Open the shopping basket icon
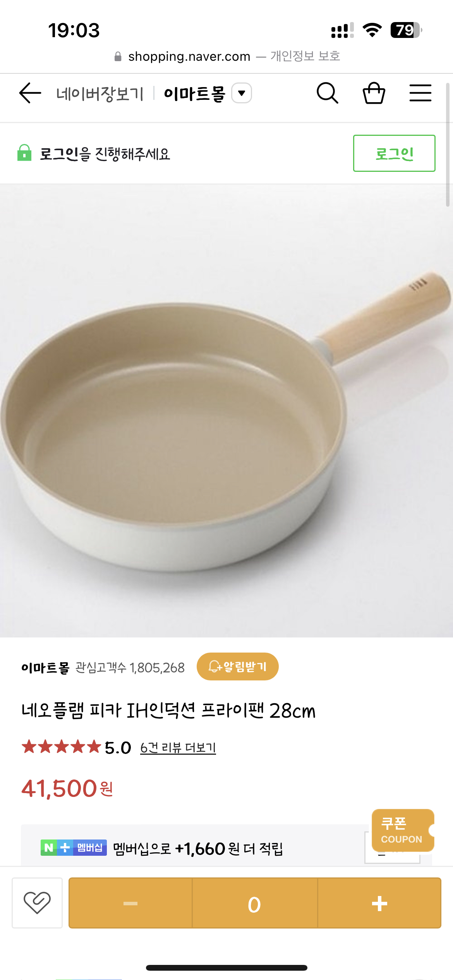The image size is (453, 980). 374,93
